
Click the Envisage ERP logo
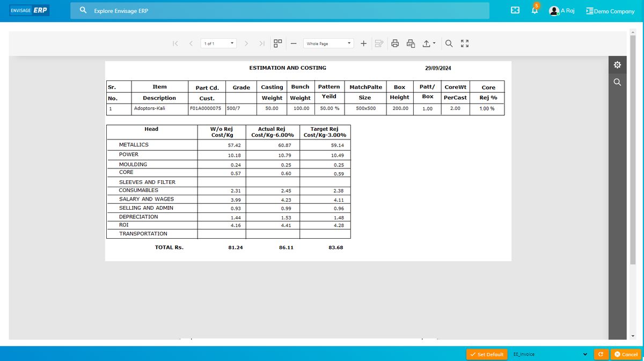30,10
